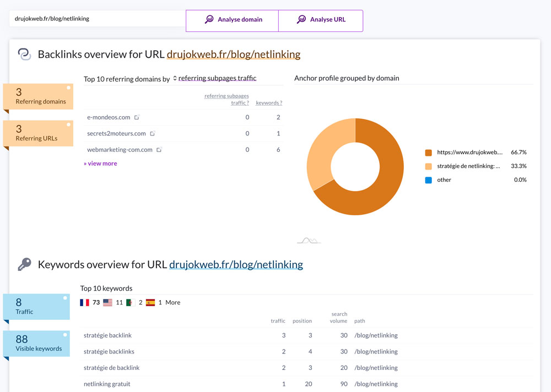Select the 8 Traffic card

click(36, 307)
